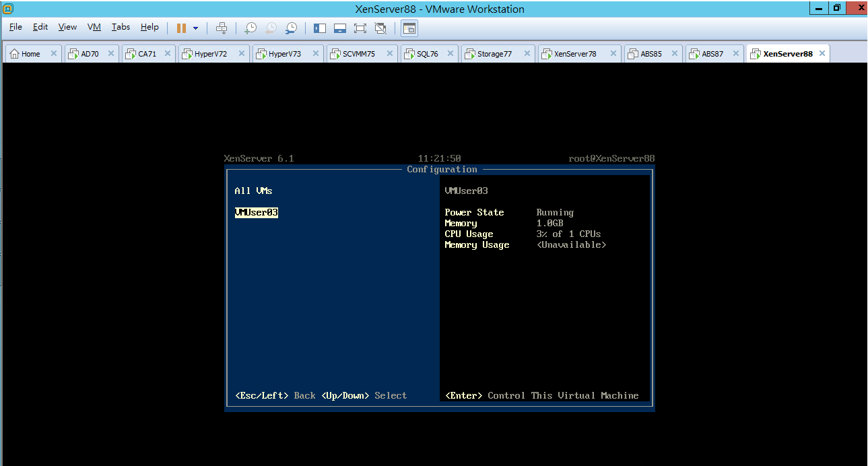Click the Up/Down Select hint
The height and width of the screenshot is (466, 868).
click(364, 396)
